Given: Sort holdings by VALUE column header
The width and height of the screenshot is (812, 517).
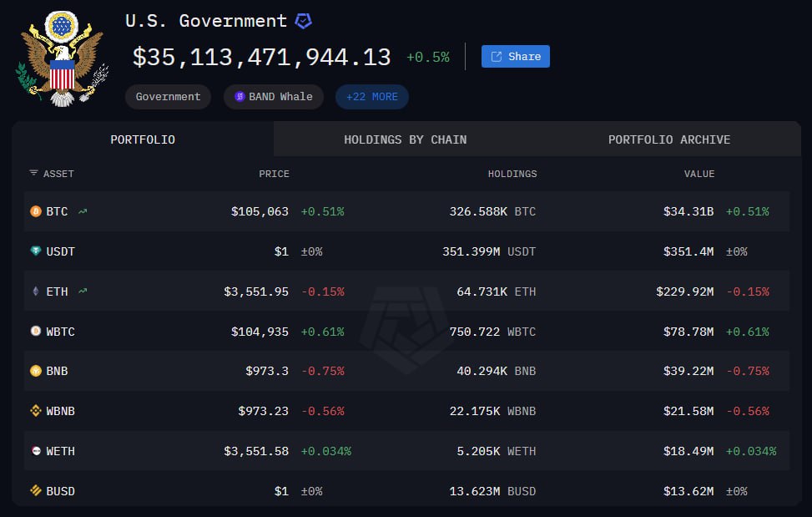Looking at the screenshot, I should pos(699,174).
